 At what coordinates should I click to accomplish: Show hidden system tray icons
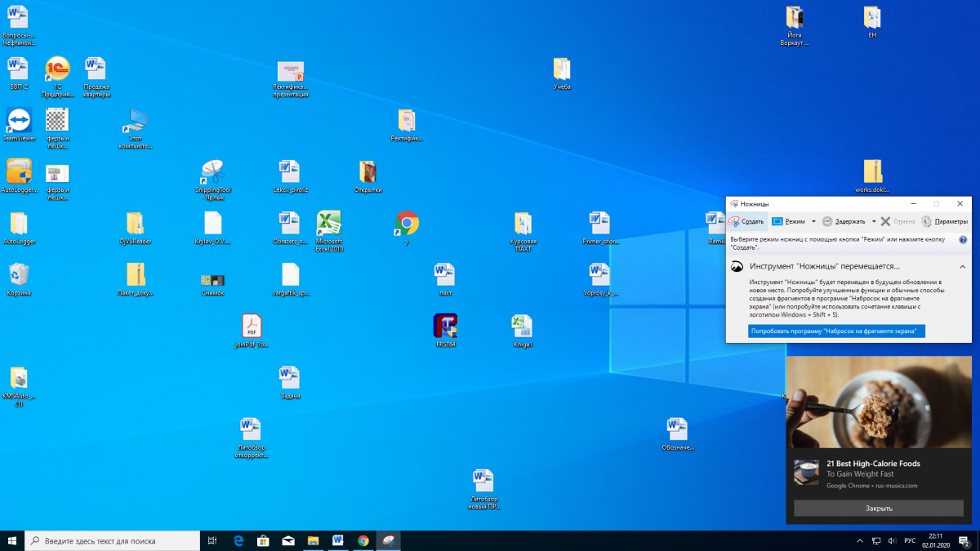(859, 540)
